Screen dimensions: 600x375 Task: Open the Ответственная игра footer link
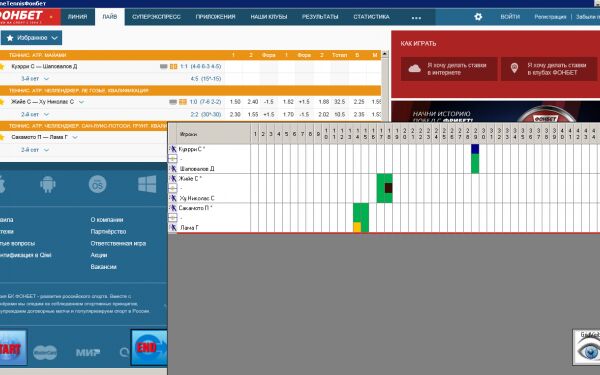coord(118,243)
